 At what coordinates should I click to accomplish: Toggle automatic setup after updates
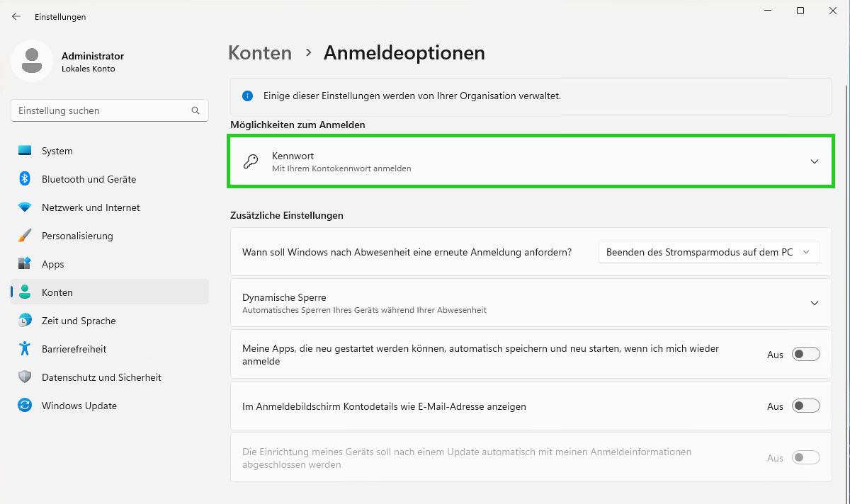click(x=806, y=457)
